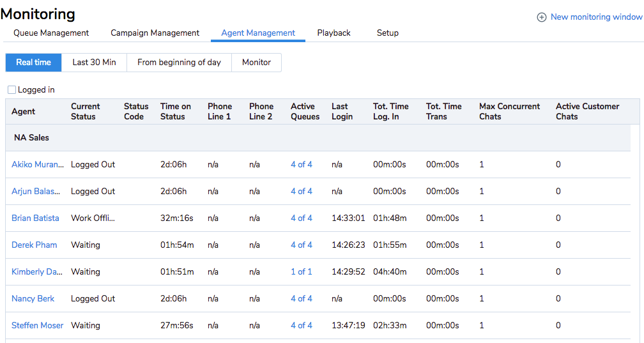Open Kimberly's 1 of 1 active queues
The width and height of the screenshot is (644, 343).
tap(302, 271)
